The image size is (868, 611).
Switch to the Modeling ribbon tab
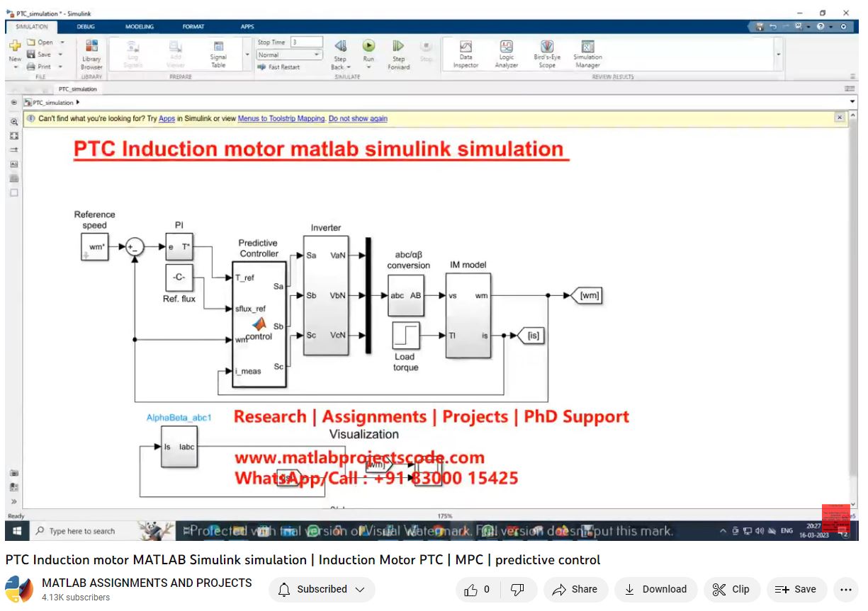pos(140,27)
